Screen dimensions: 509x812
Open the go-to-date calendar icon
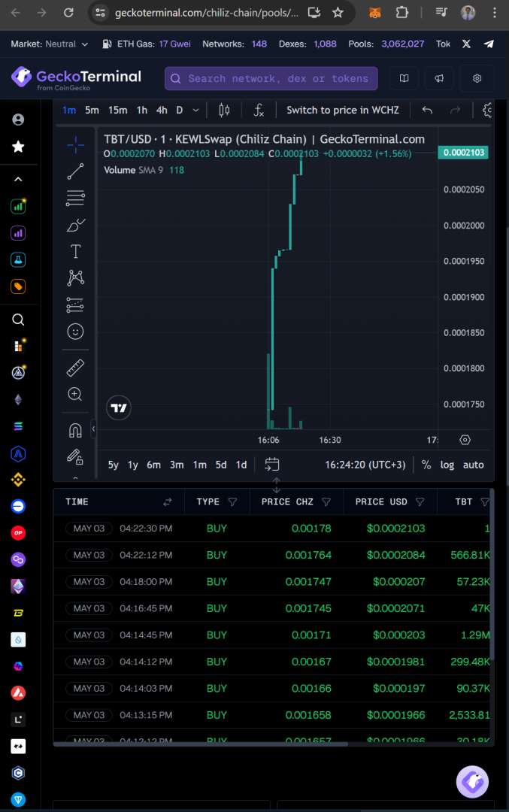click(272, 465)
